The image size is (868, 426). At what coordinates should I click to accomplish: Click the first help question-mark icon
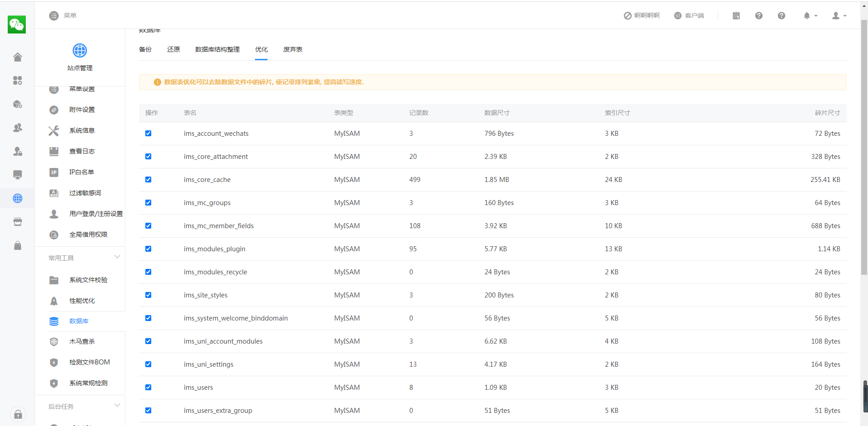pos(759,16)
